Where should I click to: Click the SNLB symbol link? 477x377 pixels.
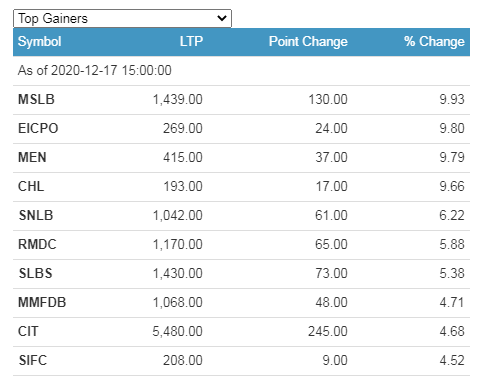click(36, 215)
